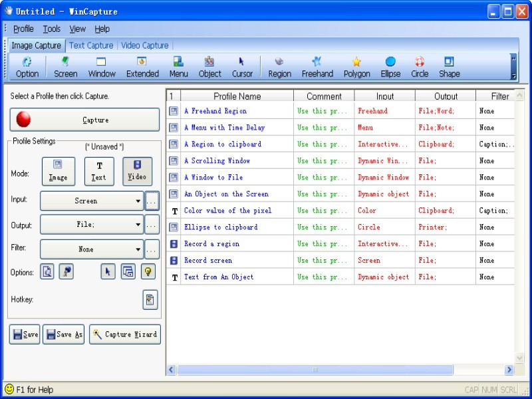This screenshot has height=399, width=532.
Task: Expand the toolbar overflow options chevron
Action: tap(513, 66)
